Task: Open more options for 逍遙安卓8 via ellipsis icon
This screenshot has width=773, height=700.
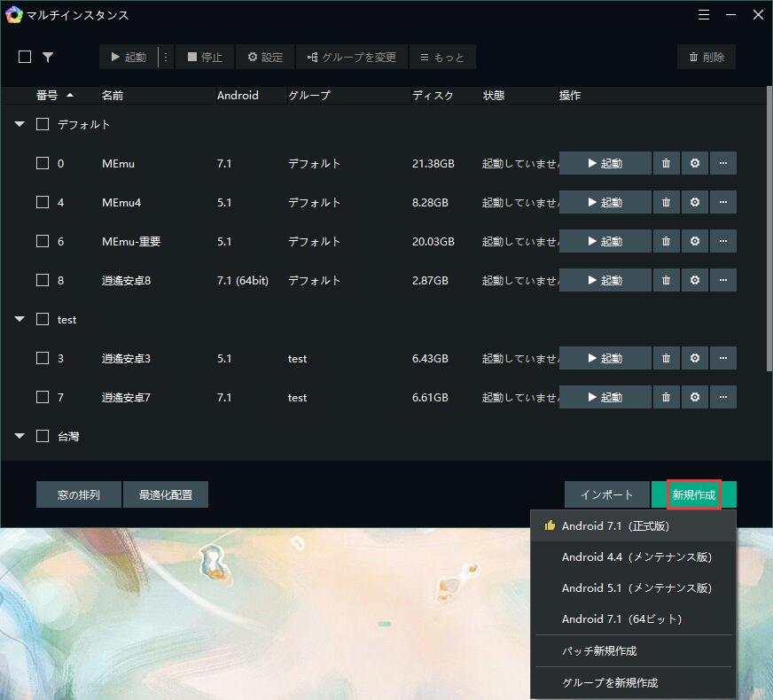Action: (723, 280)
